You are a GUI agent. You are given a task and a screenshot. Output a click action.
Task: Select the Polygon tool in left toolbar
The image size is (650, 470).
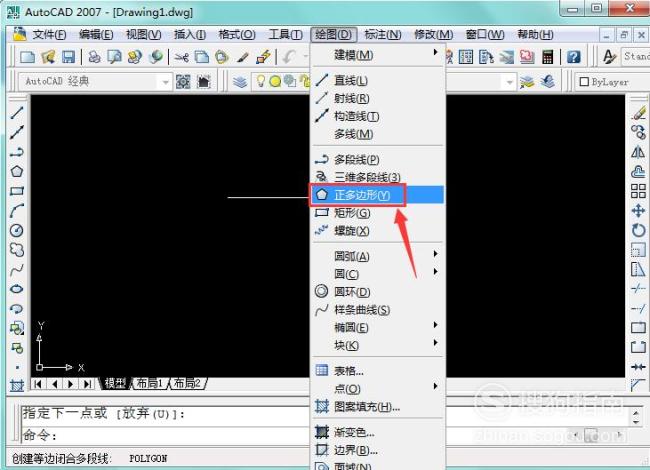pos(17,171)
